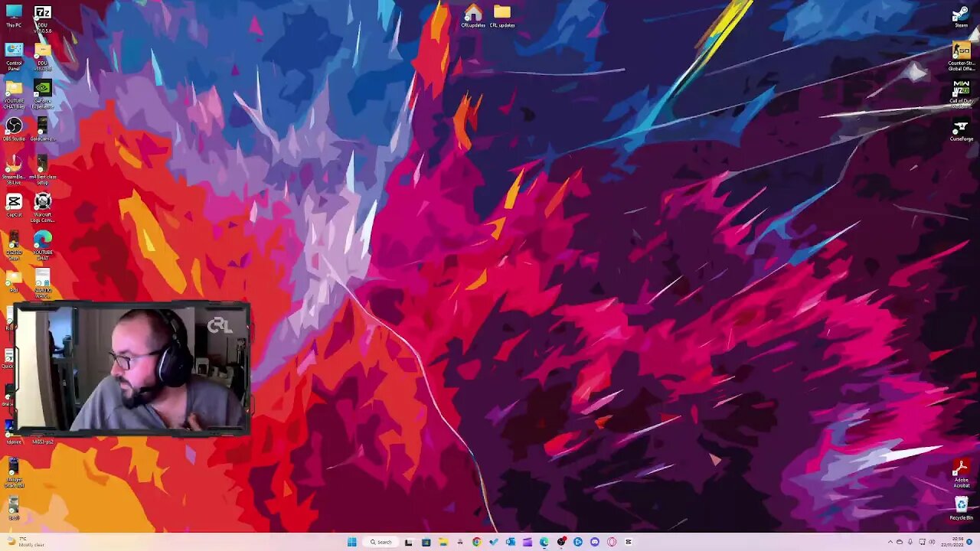Open CurseForge desktop shortcut
The width and height of the screenshot is (980, 551).
[x=961, y=129]
